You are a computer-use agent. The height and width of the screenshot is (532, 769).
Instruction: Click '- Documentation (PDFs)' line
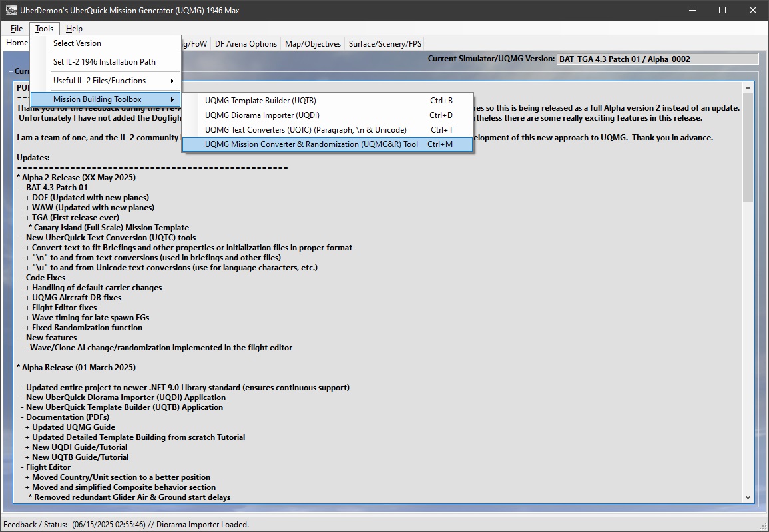tap(65, 417)
